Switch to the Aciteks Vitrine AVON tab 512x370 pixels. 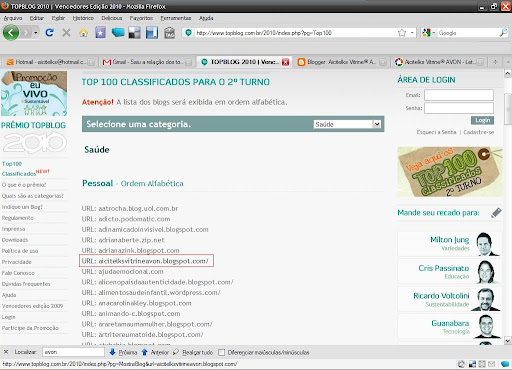438,62
